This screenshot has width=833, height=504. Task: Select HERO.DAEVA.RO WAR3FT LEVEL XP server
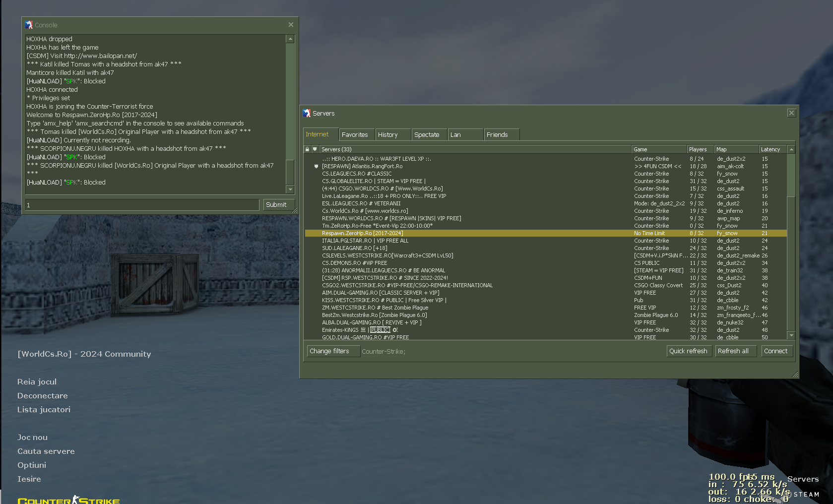coord(546,159)
